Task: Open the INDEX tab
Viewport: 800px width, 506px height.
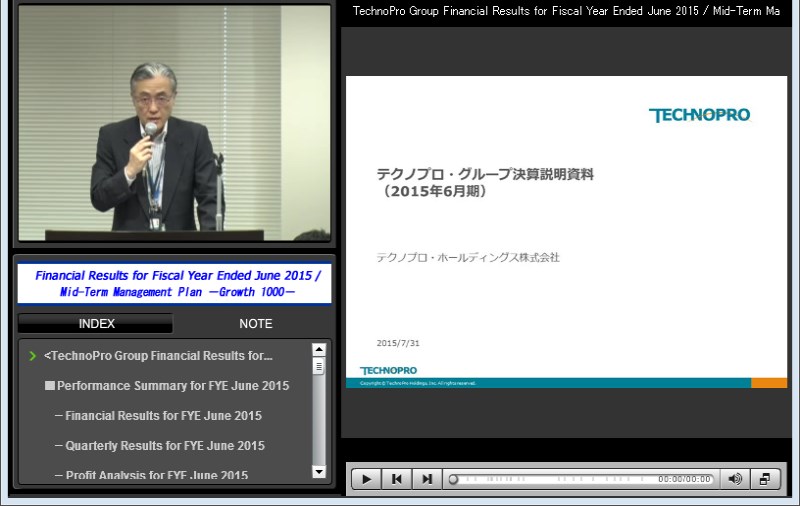Action: 96,323
